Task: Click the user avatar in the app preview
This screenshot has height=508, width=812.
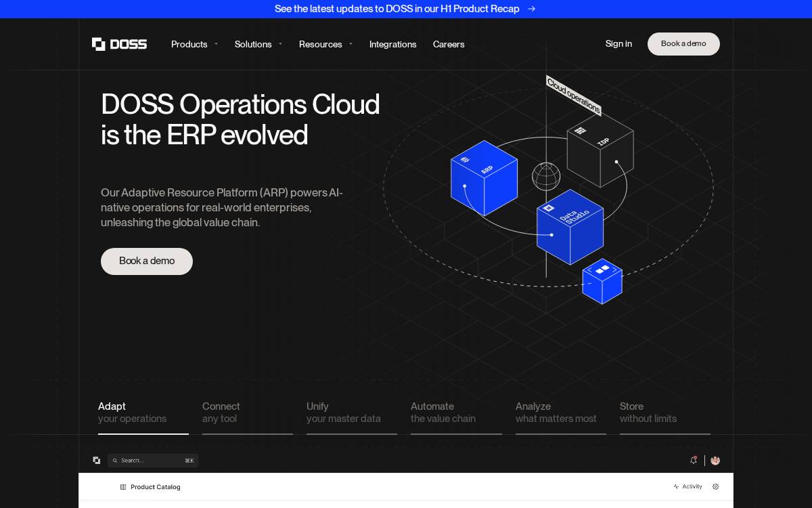Action: [x=715, y=461]
